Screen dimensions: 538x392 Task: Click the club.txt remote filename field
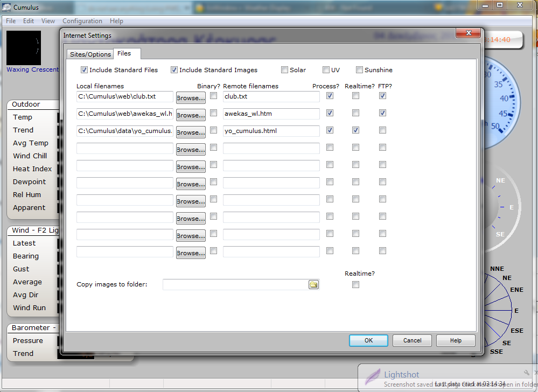point(271,96)
